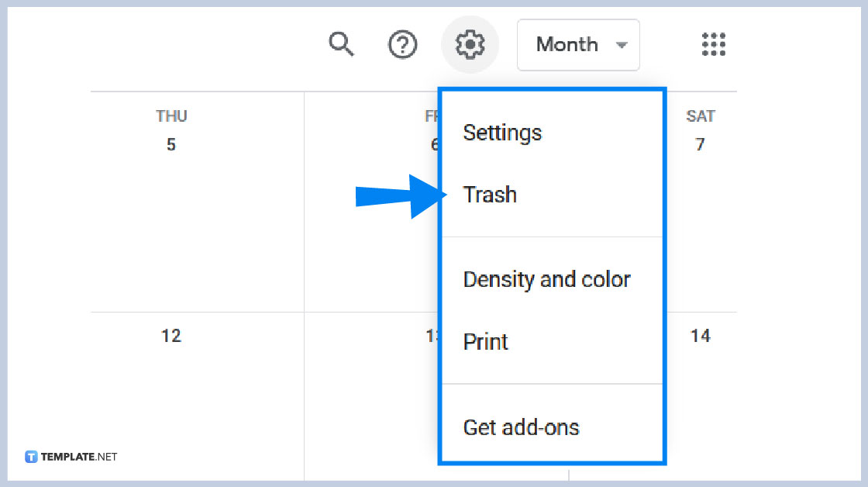Click the Month label button
868x487 pixels.
coord(567,45)
